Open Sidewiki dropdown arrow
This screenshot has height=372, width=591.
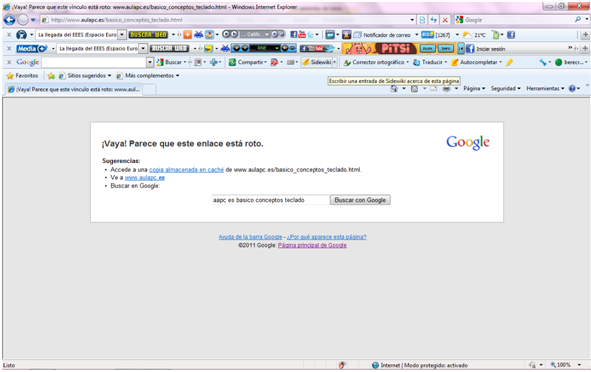334,62
